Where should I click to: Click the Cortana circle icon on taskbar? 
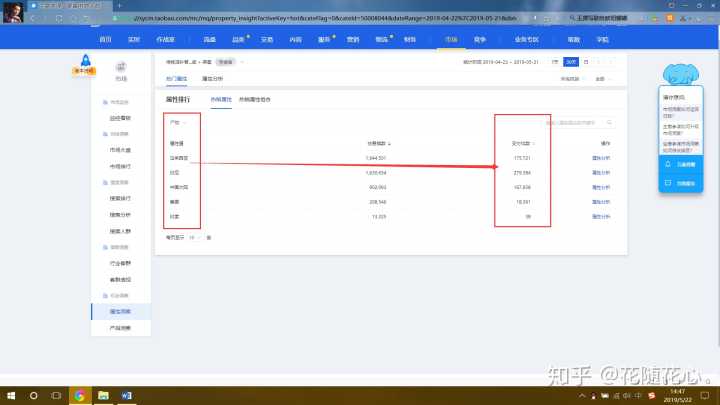34,395
